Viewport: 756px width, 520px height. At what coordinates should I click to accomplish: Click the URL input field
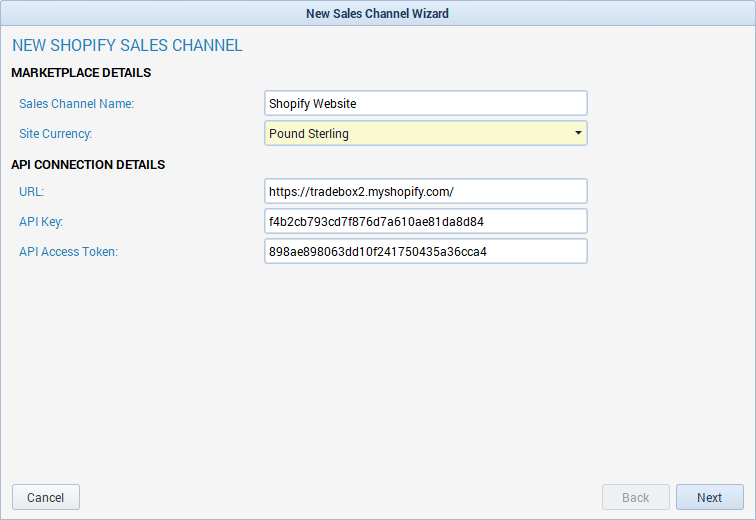tap(426, 191)
